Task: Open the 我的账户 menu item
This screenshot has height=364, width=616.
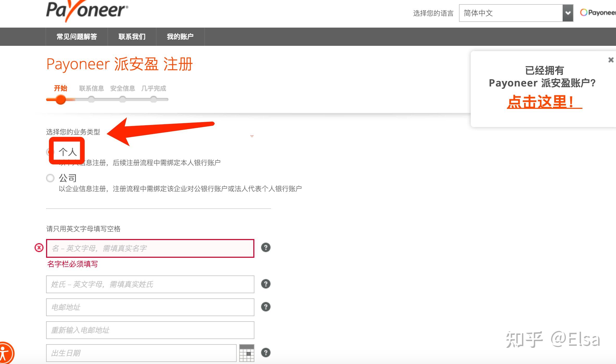Action: 180,36
